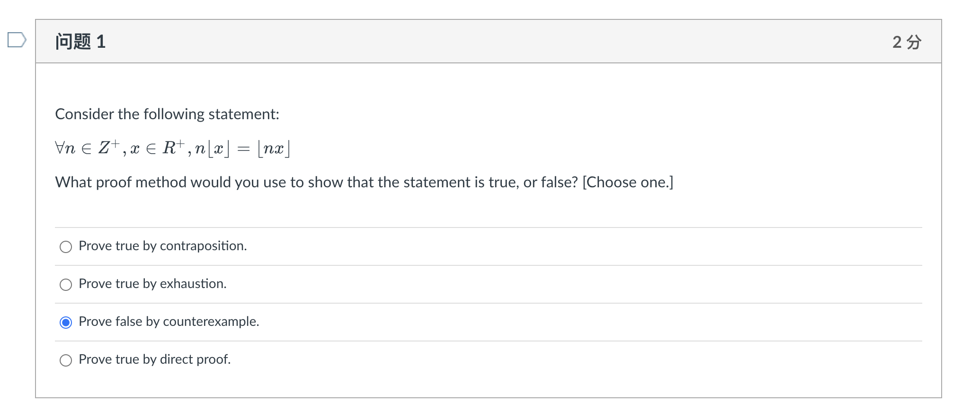Click the 'Consider the following statement' text

pyautogui.click(x=167, y=114)
